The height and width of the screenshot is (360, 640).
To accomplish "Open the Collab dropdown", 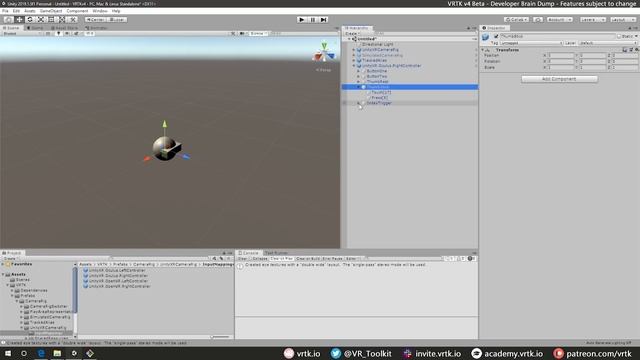I will [x=516, y=20].
